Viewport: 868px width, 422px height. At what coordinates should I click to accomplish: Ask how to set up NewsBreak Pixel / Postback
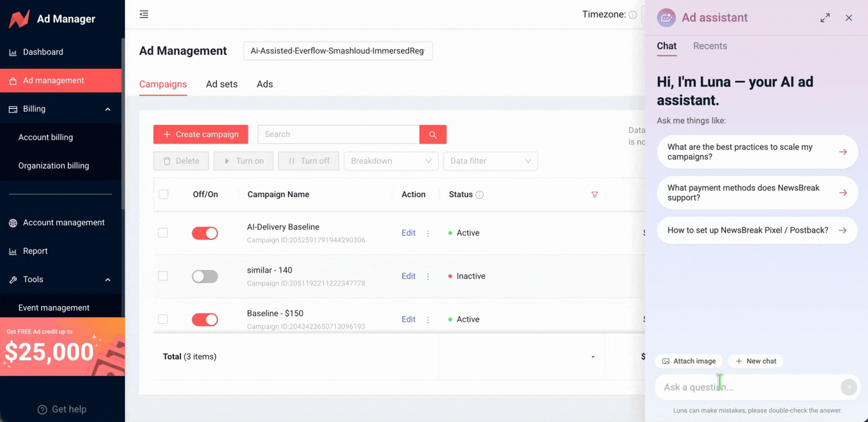coord(757,230)
